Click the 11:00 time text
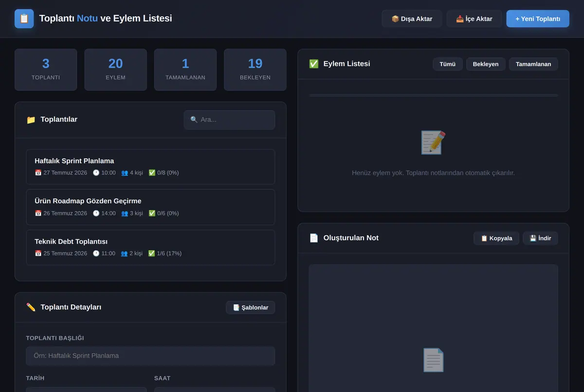 click(x=109, y=253)
